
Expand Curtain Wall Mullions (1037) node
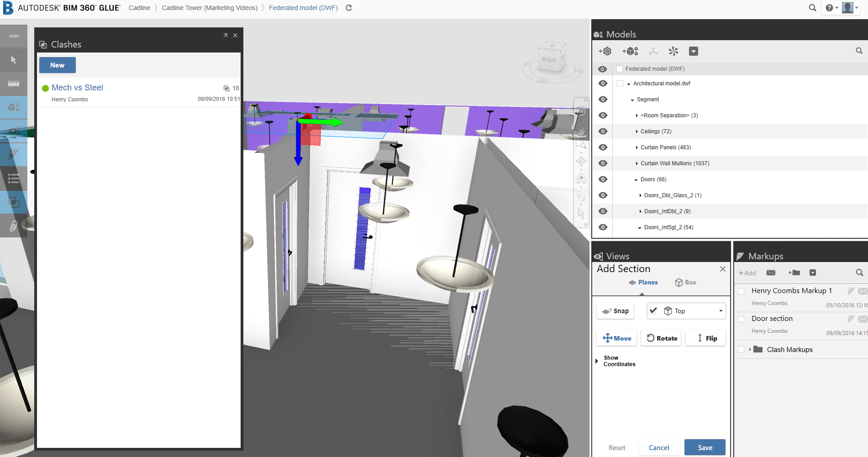click(x=637, y=163)
